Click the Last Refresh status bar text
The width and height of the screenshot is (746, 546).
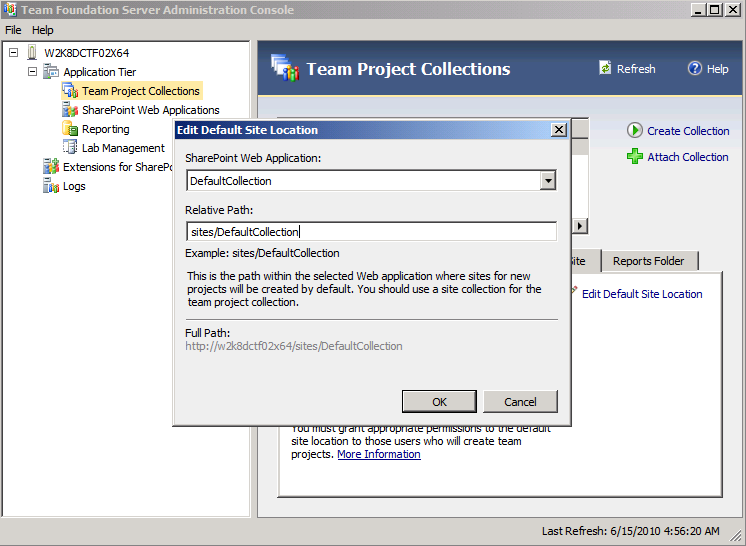(x=630, y=531)
